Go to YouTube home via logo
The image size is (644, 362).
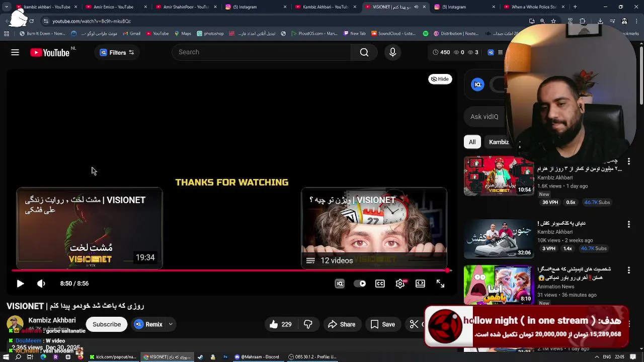coord(50,52)
